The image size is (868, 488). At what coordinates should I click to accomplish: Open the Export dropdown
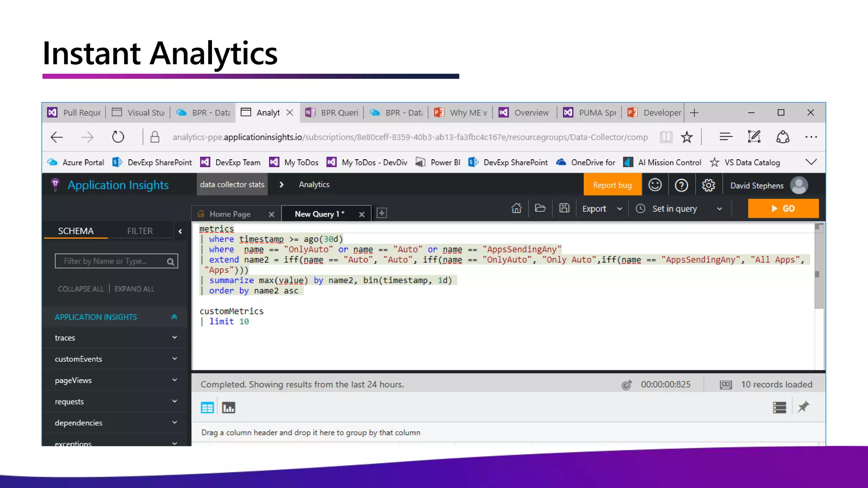(602, 208)
